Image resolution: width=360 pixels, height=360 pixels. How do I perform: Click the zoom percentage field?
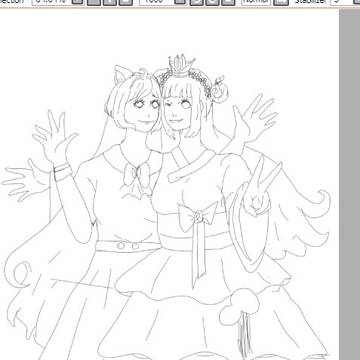pos(51,2)
